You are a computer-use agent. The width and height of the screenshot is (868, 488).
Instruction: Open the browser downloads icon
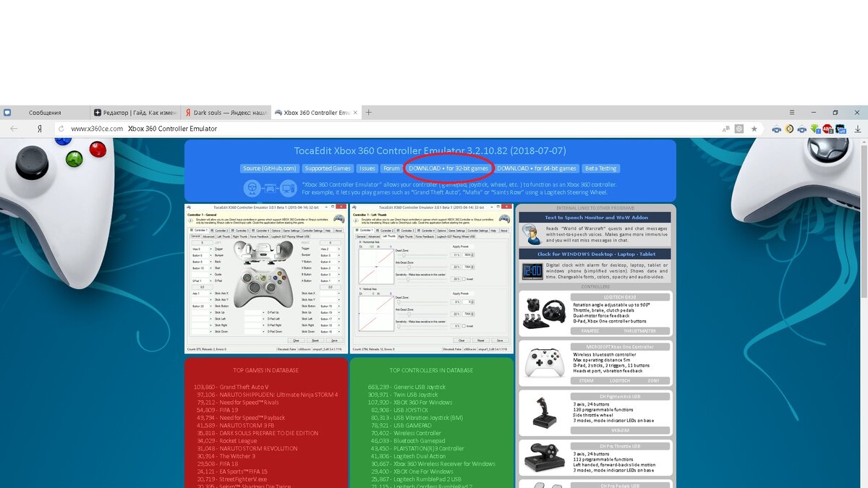pos(858,129)
